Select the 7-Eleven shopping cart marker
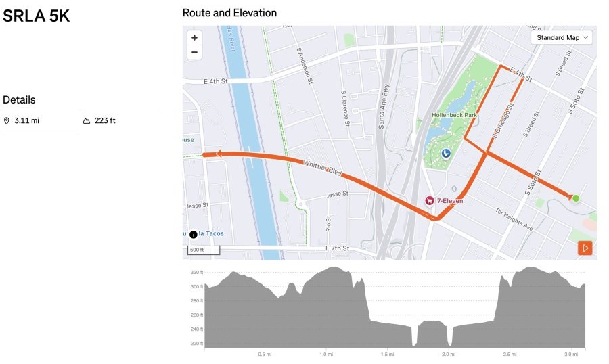609x364 pixels. 429,201
